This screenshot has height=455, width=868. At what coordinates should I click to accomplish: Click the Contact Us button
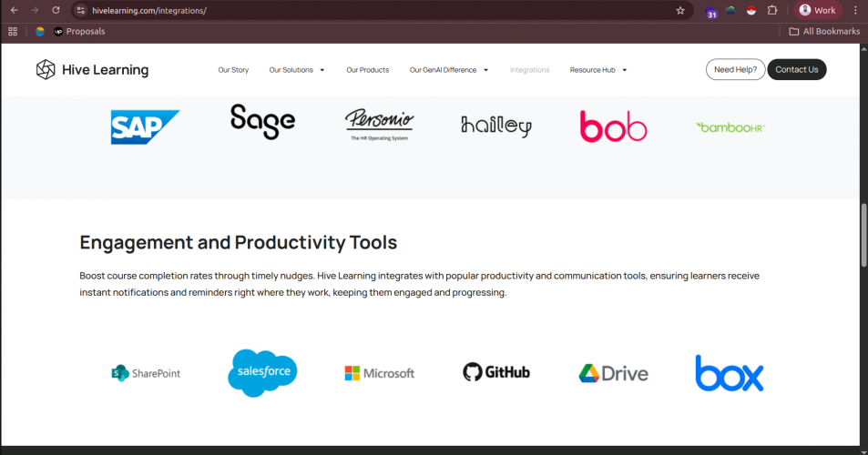[x=797, y=70]
